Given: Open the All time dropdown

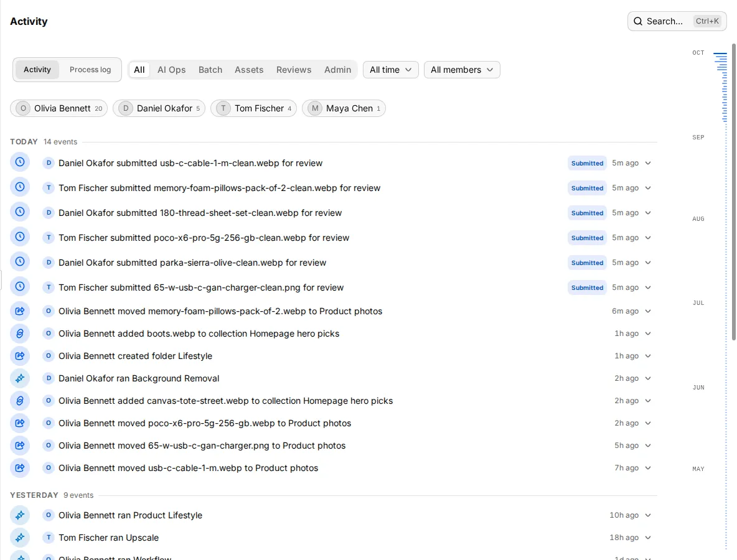Looking at the screenshot, I should click(x=390, y=70).
